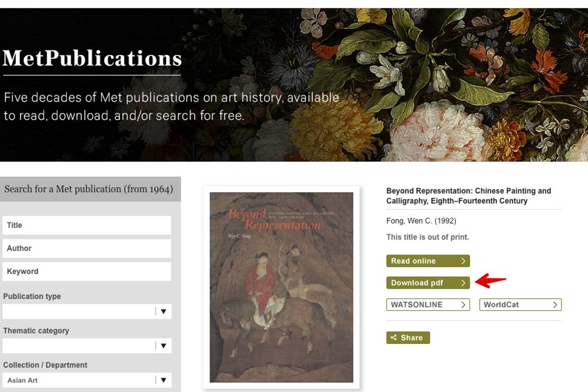Click the author name Fong, Wen C.

click(421, 221)
